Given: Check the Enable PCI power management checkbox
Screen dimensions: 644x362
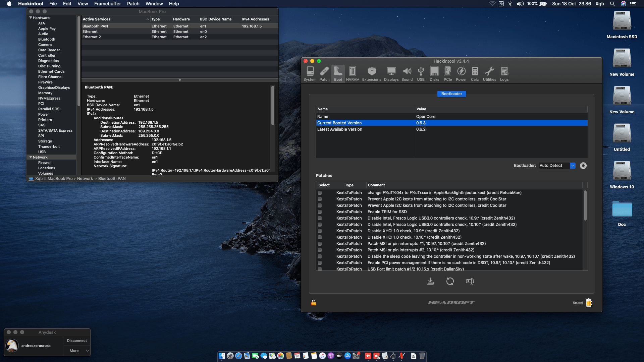Looking at the screenshot, I should pyautogui.click(x=320, y=263).
